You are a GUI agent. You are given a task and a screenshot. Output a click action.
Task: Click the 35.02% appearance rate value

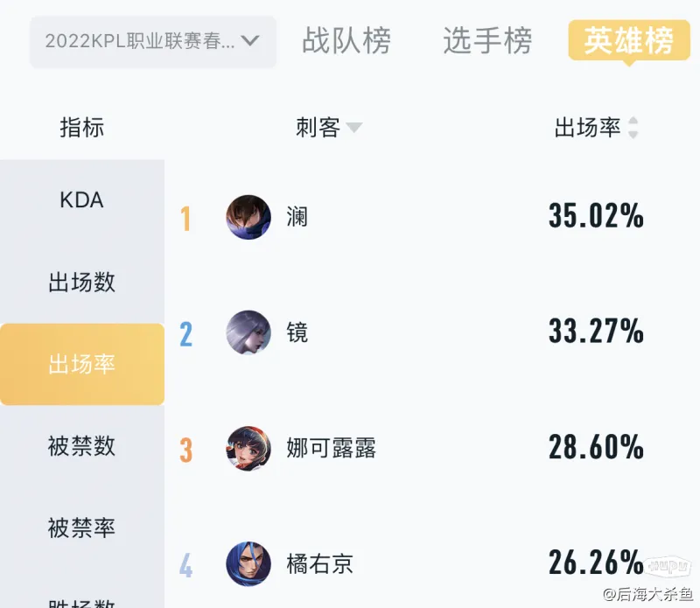click(596, 215)
